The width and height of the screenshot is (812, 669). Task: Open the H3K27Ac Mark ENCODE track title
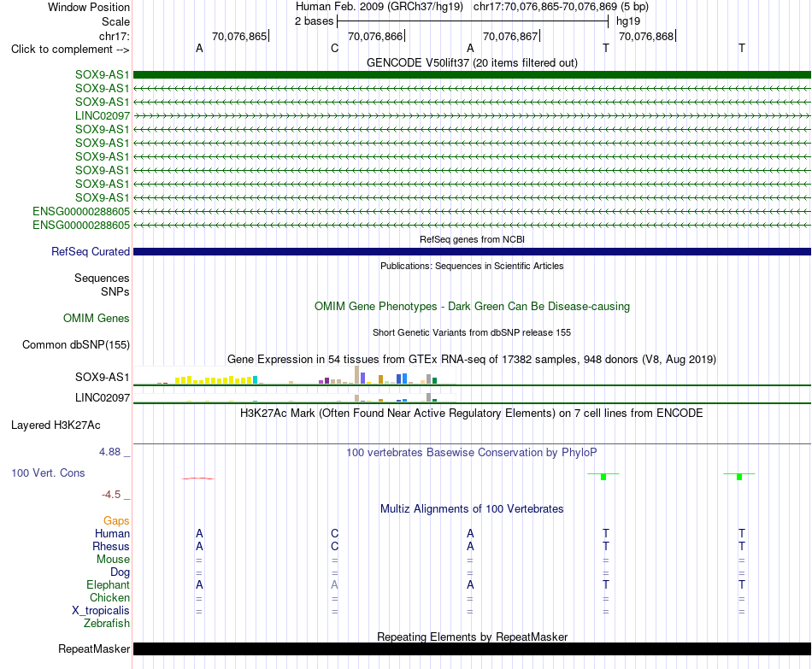pos(472,414)
